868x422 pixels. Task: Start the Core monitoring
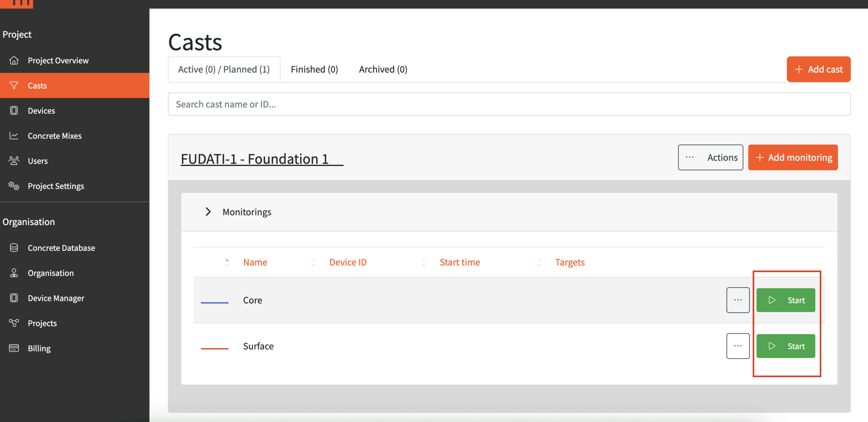pos(786,300)
